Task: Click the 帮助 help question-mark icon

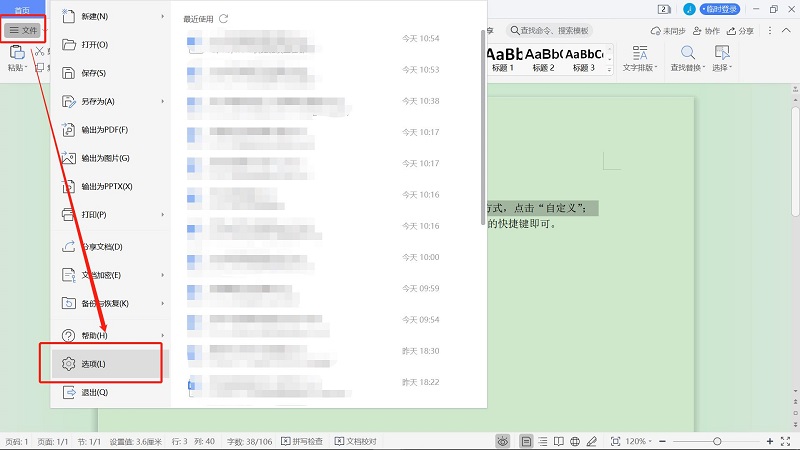Action: [x=68, y=335]
